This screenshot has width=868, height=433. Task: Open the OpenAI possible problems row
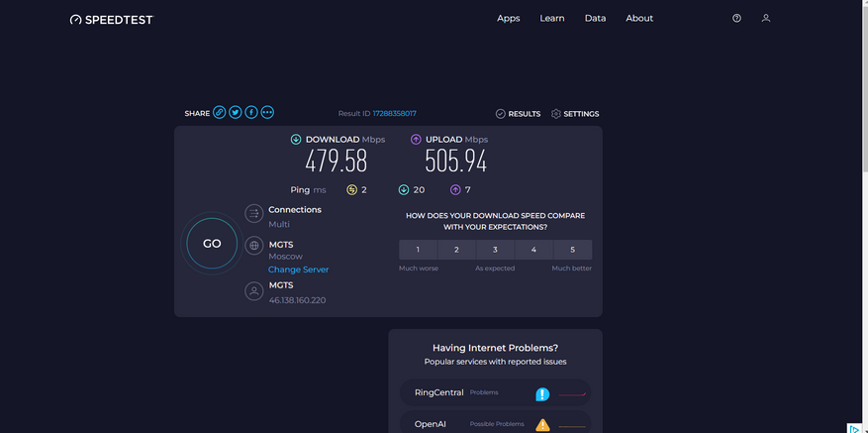[x=496, y=422]
